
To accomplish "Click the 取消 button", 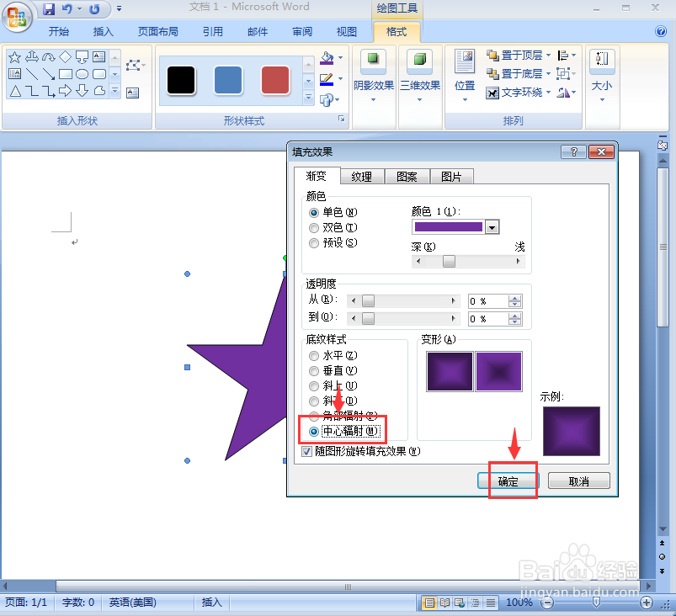I will [578, 480].
